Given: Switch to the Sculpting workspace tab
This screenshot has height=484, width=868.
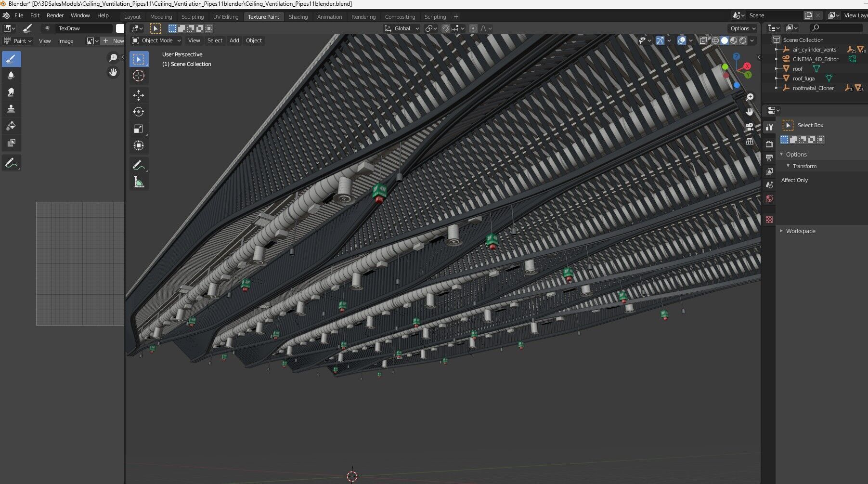Looking at the screenshot, I should 193,17.
